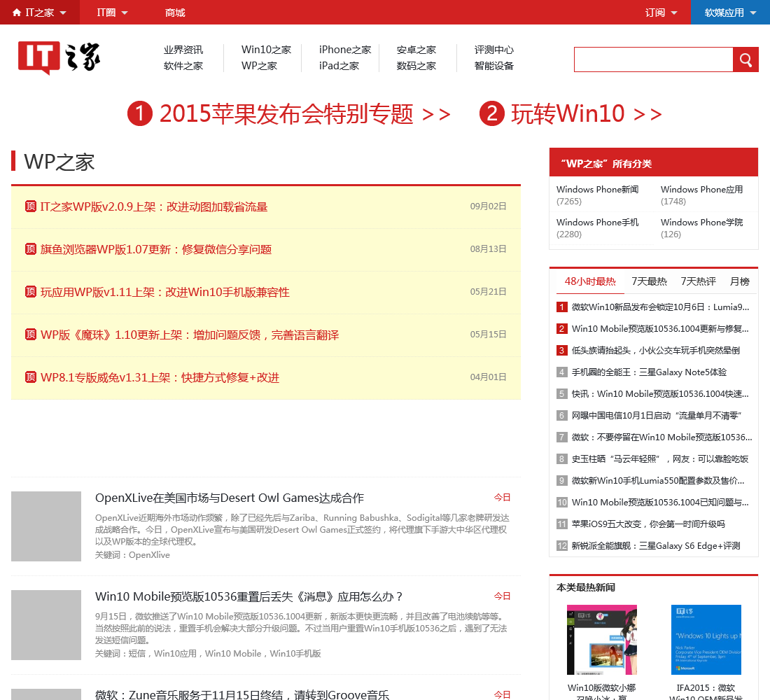Open OpenXLive与Desert Owl Games article headline
Image resolution: width=770 pixels, height=700 pixels.
tap(230, 498)
